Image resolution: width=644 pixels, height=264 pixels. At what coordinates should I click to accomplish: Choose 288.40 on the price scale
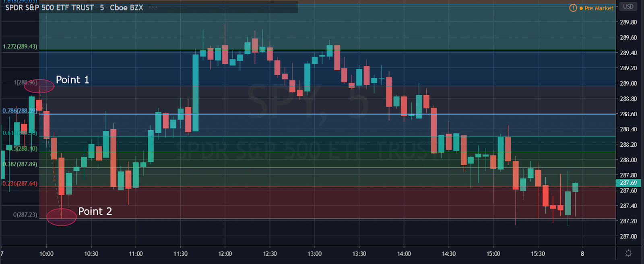point(628,129)
